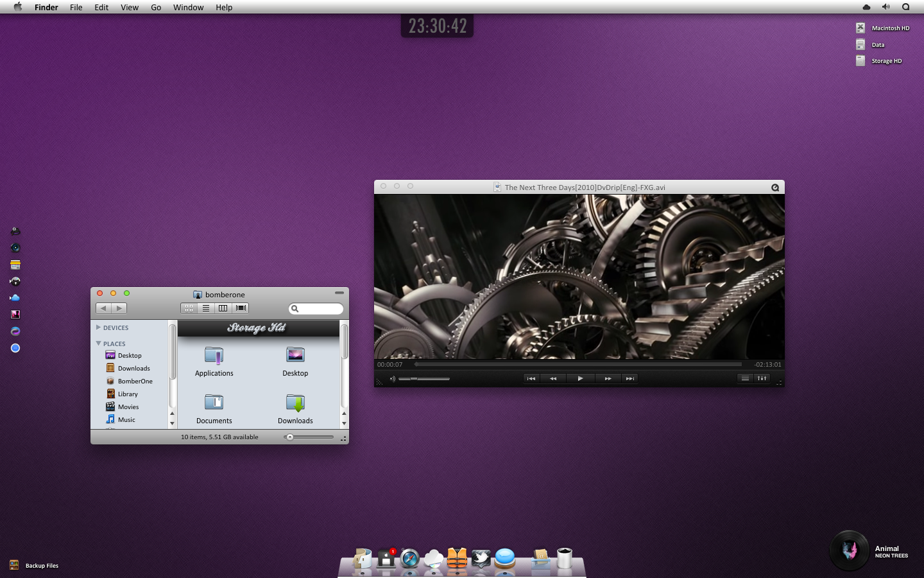Screen dimensions: 924x578
Task: Open Address Book stack in dock
Action: [540, 559]
